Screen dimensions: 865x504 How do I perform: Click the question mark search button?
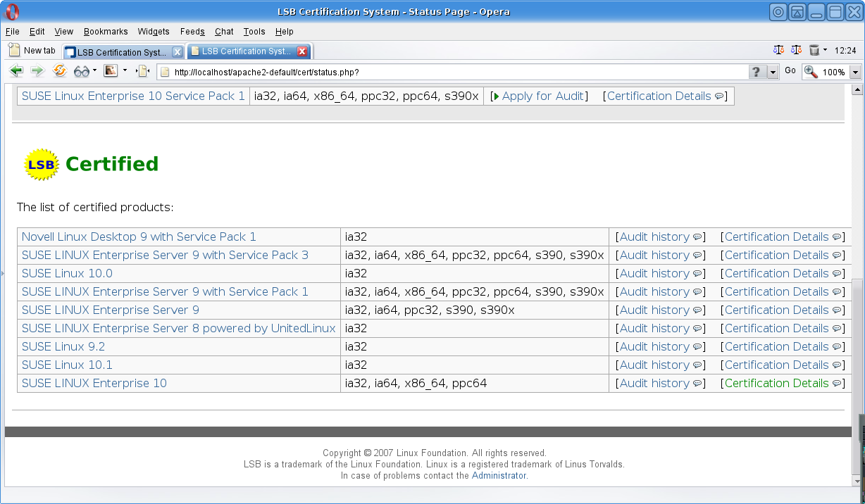(x=757, y=72)
